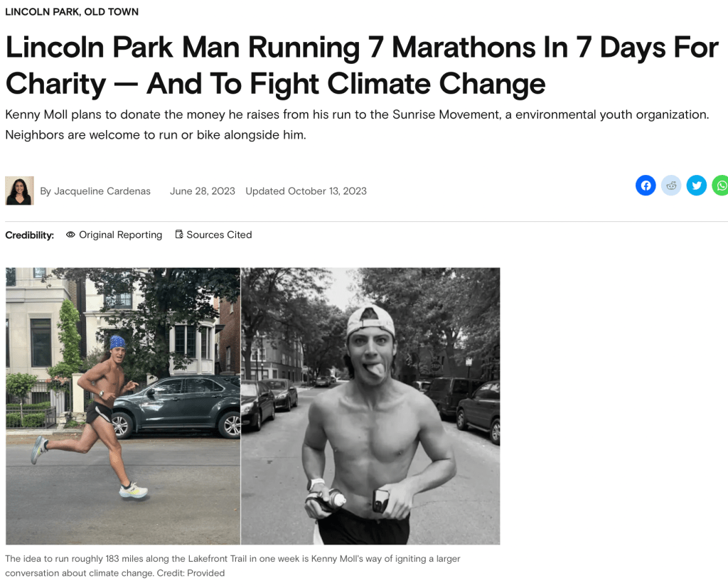Open the Lincoln Park neighborhood category
Image resolution: width=728 pixels, height=588 pixels.
(x=41, y=12)
